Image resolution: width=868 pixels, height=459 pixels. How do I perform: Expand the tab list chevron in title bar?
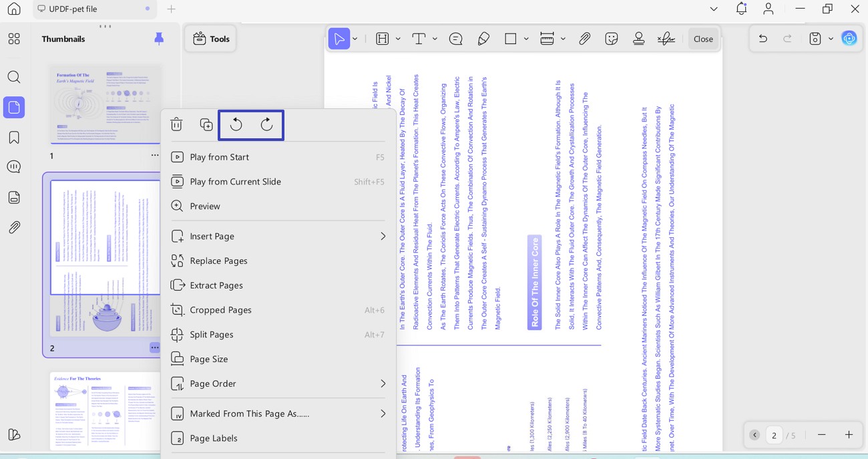coord(714,9)
